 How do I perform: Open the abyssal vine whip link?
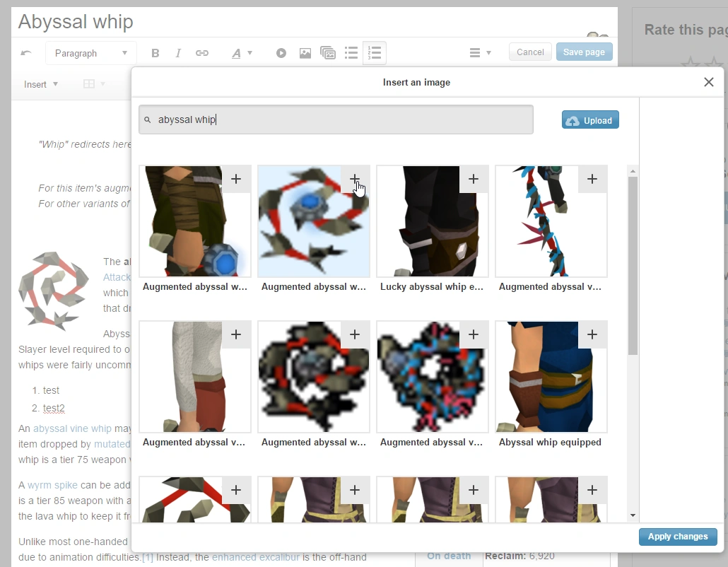(72, 428)
